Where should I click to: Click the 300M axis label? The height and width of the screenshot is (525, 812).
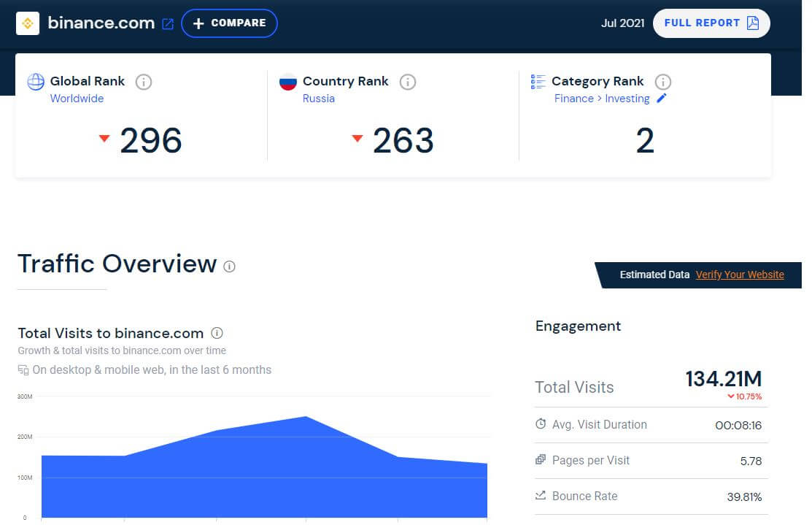pyautogui.click(x=25, y=396)
